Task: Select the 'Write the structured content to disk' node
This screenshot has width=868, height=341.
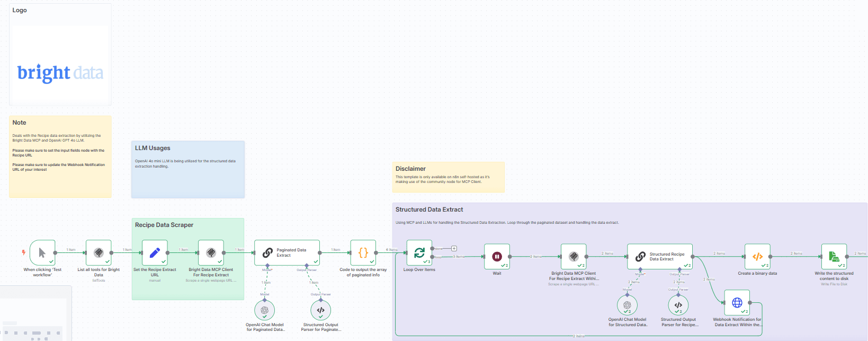Action: (x=834, y=257)
